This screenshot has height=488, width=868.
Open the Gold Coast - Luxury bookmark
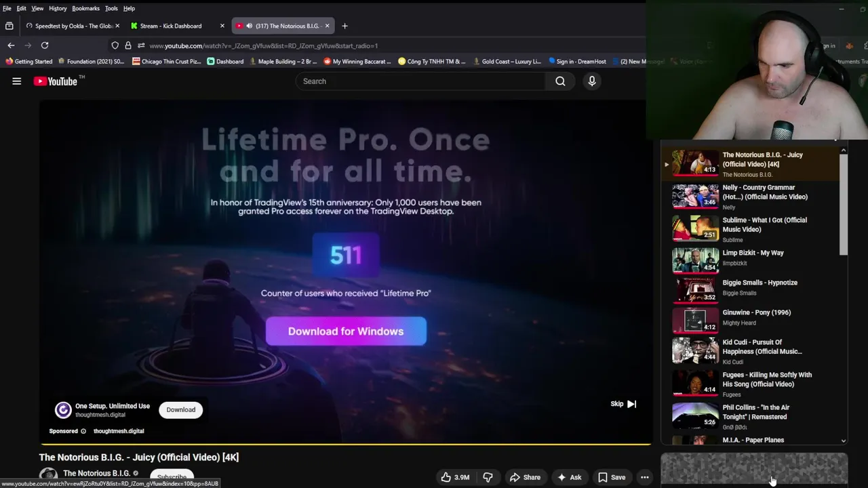(507, 61)
